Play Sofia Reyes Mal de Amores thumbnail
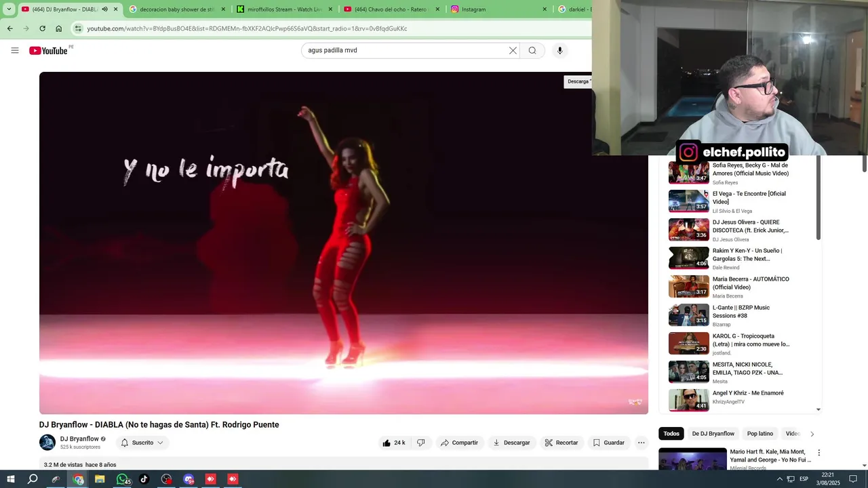This screenshot has width=868, height=488. 689,172
